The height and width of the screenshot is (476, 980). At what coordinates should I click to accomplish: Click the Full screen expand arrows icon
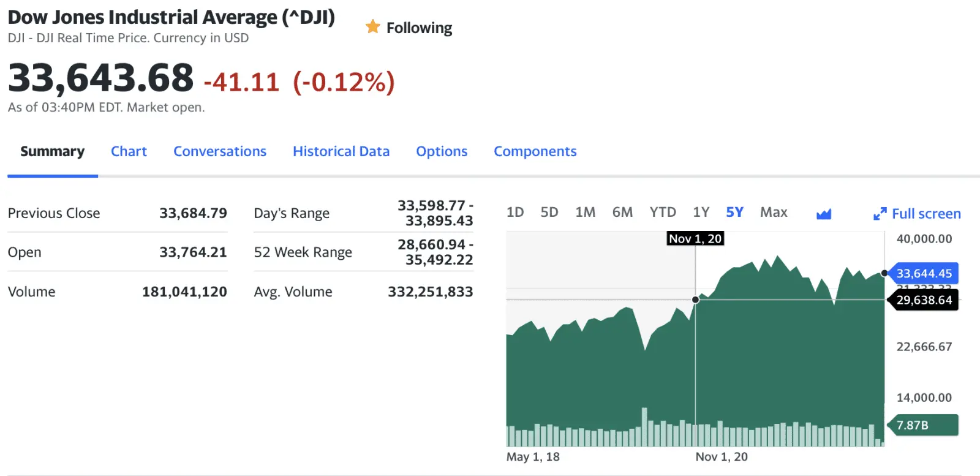tap(880, 214)
